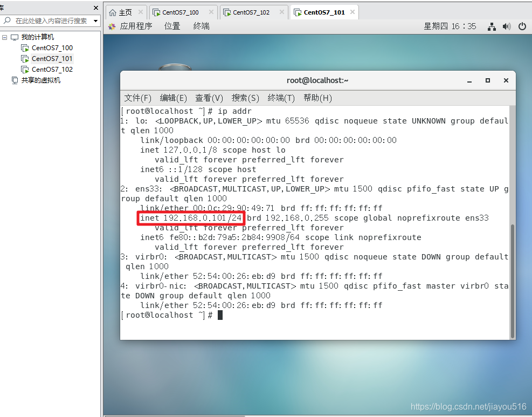Click the broadcast address 192.168.0.255
This screenshot has width=532, height=417.
pyautogui.click(x=297, y=218)
